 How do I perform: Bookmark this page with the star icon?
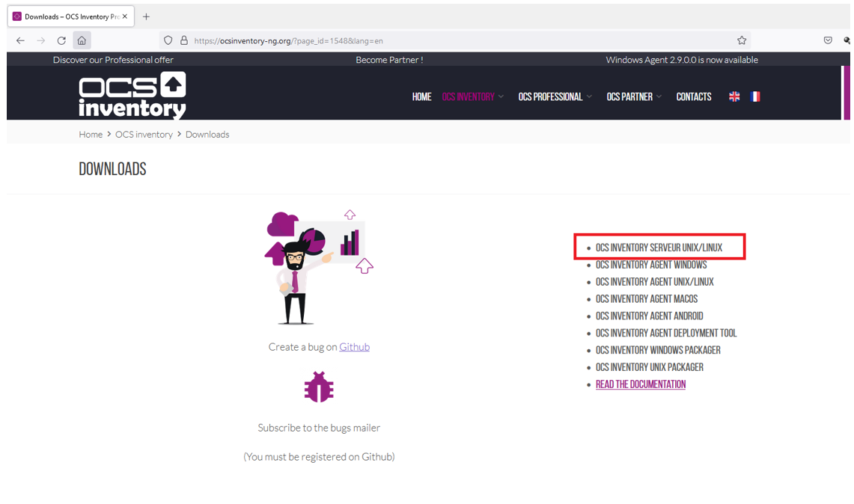click(x=742, y=40)
